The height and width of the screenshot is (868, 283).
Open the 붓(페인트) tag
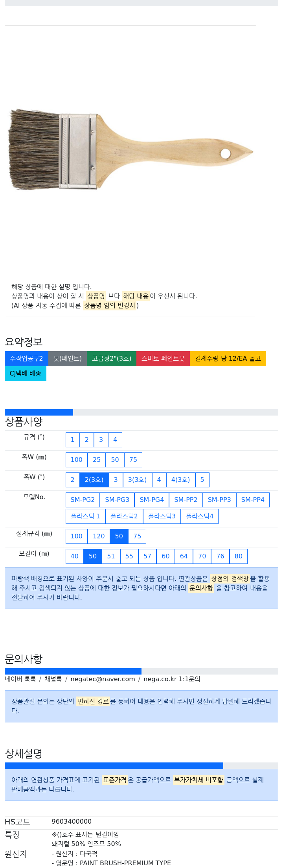point(68,358)
